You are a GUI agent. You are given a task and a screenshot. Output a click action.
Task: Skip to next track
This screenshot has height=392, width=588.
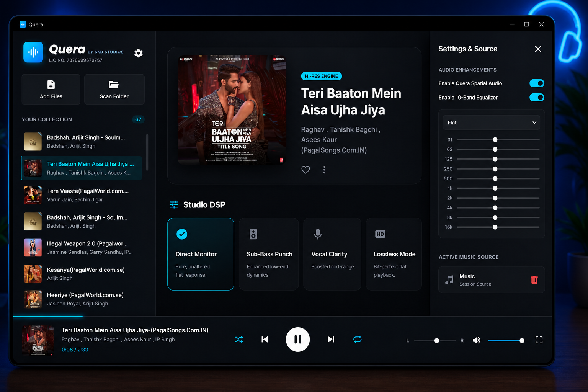pos(331,340)
